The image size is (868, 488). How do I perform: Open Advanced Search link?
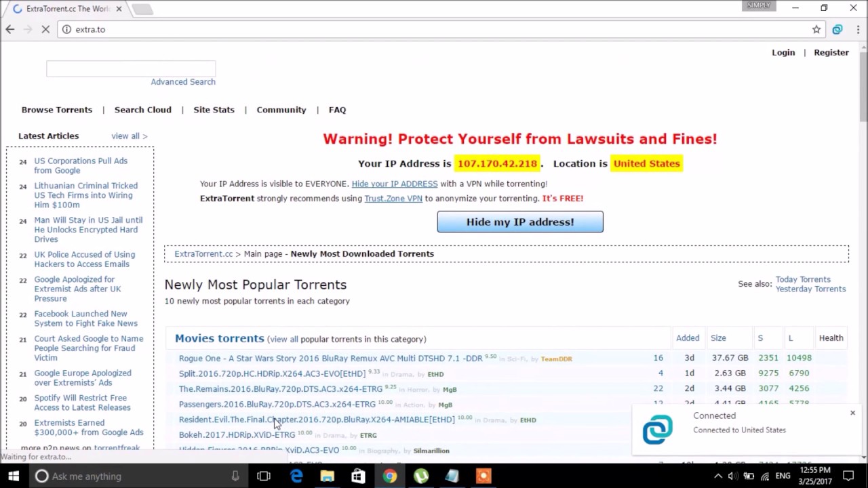(183, 81)
